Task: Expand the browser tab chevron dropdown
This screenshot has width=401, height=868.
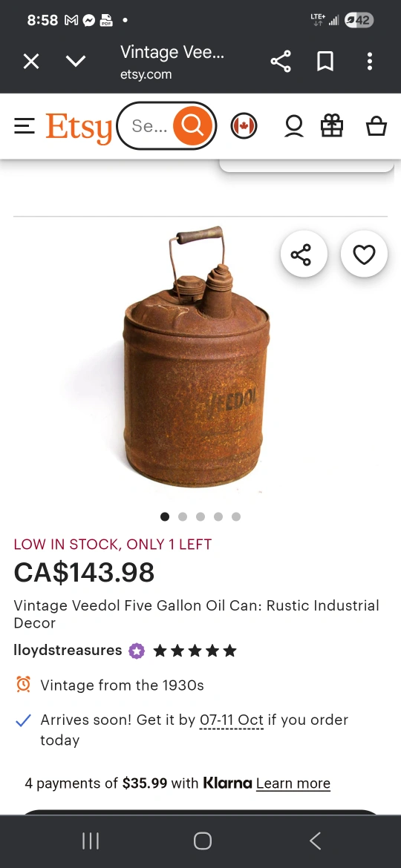Action: click(x=75, y=61)
